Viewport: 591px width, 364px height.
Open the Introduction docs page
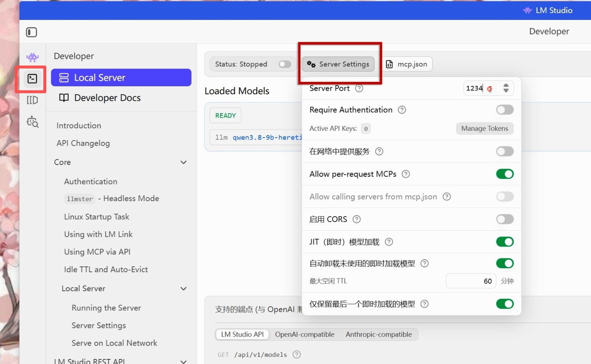pyautogui.click(x=79, y=125)
